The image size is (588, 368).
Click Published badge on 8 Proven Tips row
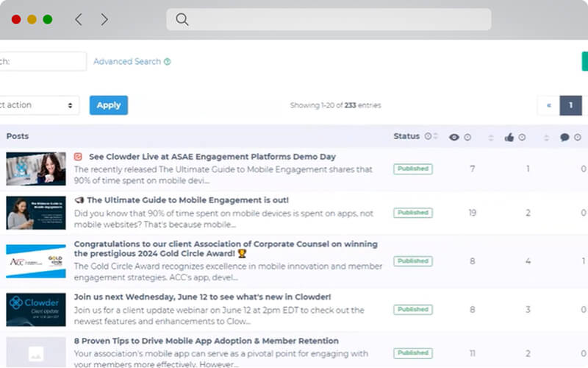413,353
